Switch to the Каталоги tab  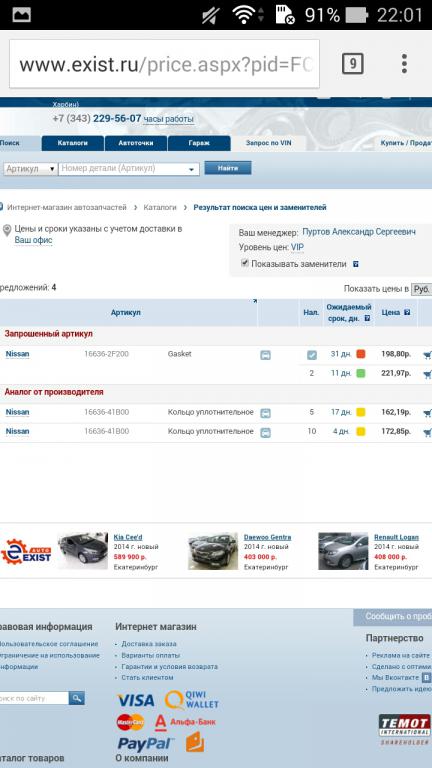72,143
